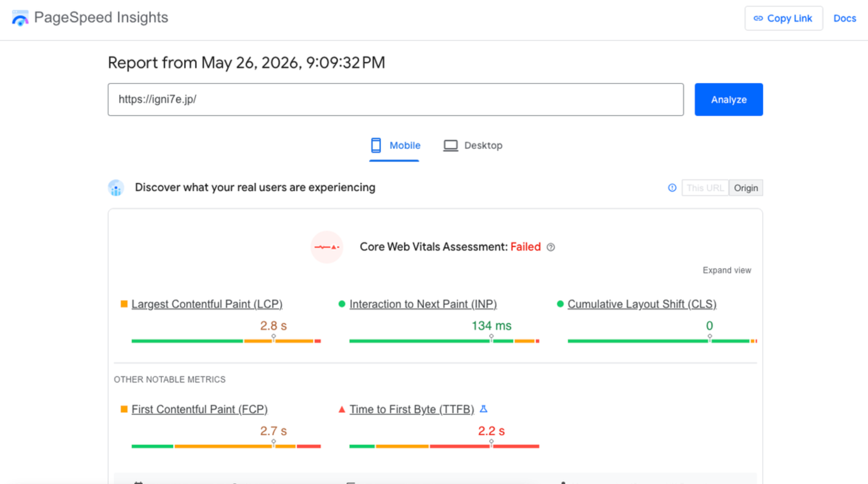Click the Core Web Vitals failed pulse icon
This screenshot has width=868, height=484.
[327, 247]
